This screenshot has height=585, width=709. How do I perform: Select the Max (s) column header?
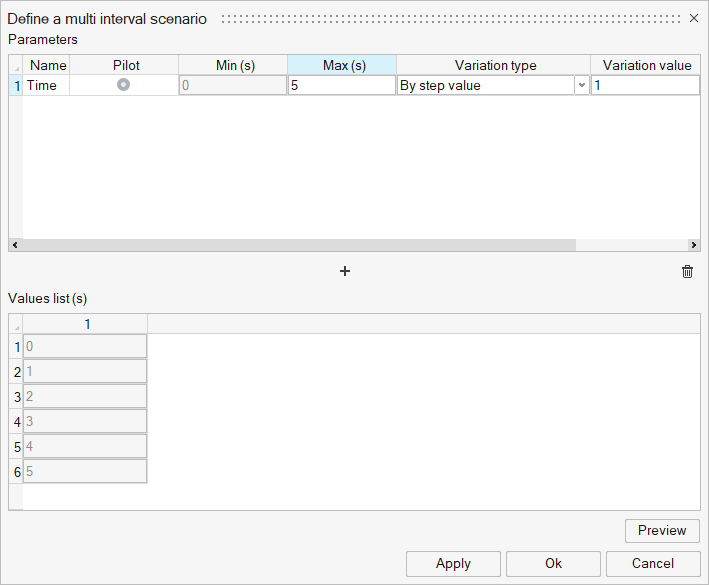tap(342, 65)
